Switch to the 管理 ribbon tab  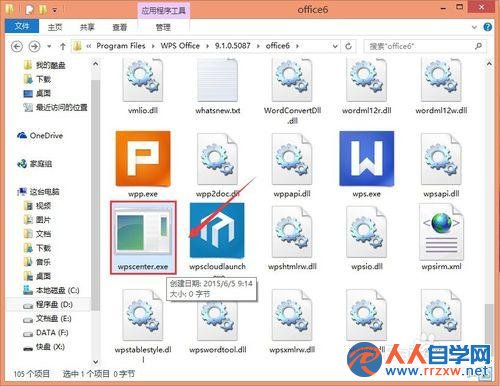163,27
